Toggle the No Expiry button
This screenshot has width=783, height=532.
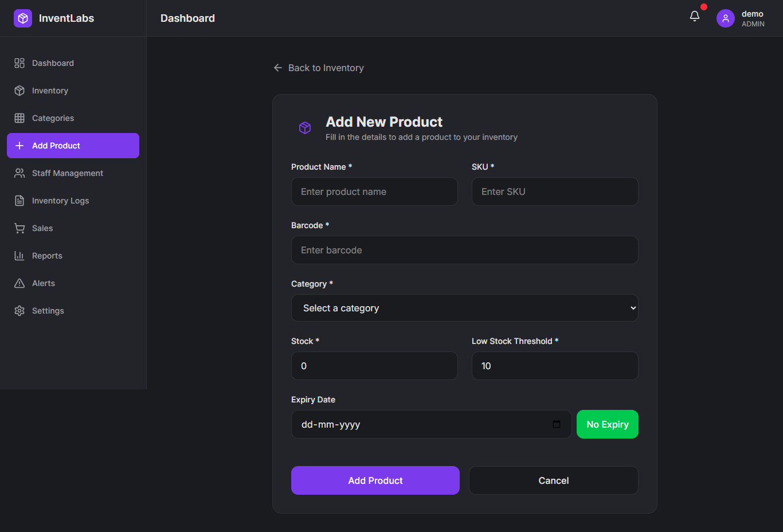point(607,424)
